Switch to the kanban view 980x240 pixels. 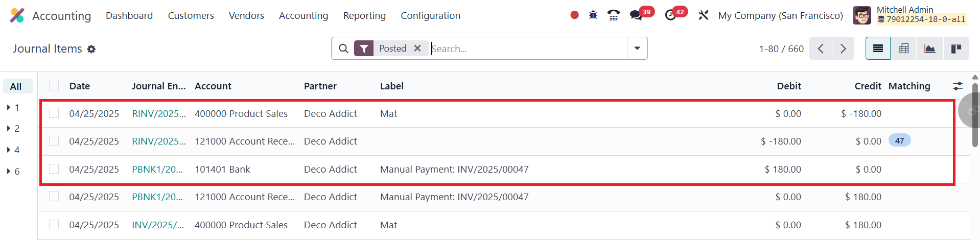[955, 49]
